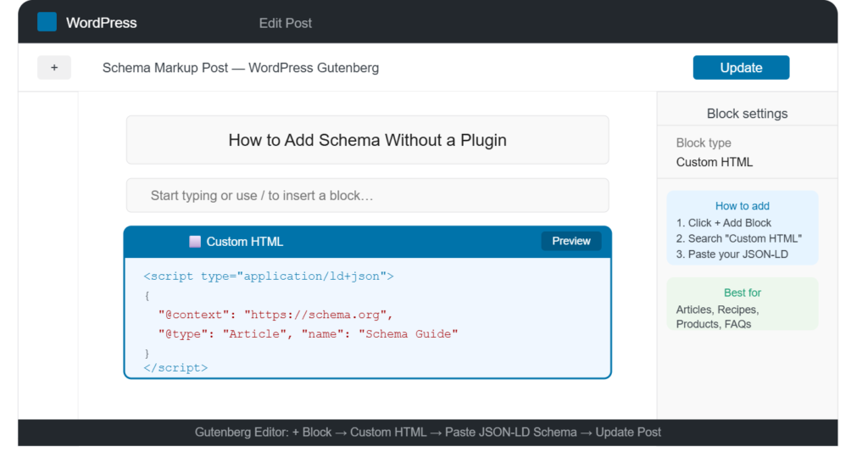The height and width of the screenshot is (458, 868).
Task: Click the Block type label
Action: (x=704, y=142)
